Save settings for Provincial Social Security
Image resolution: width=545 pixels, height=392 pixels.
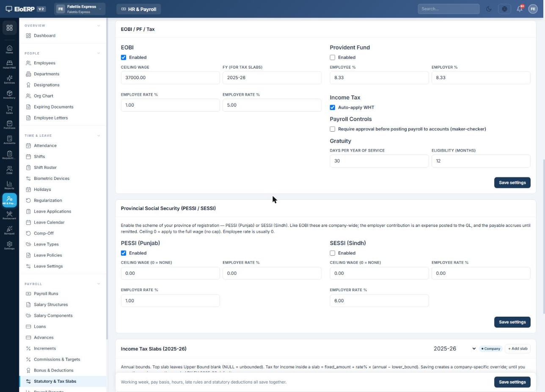tap(512, 322)
